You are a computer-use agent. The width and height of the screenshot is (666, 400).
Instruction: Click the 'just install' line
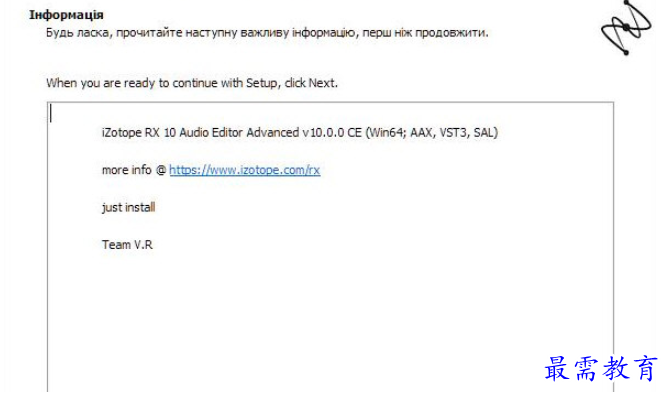(x=128, y=207)
